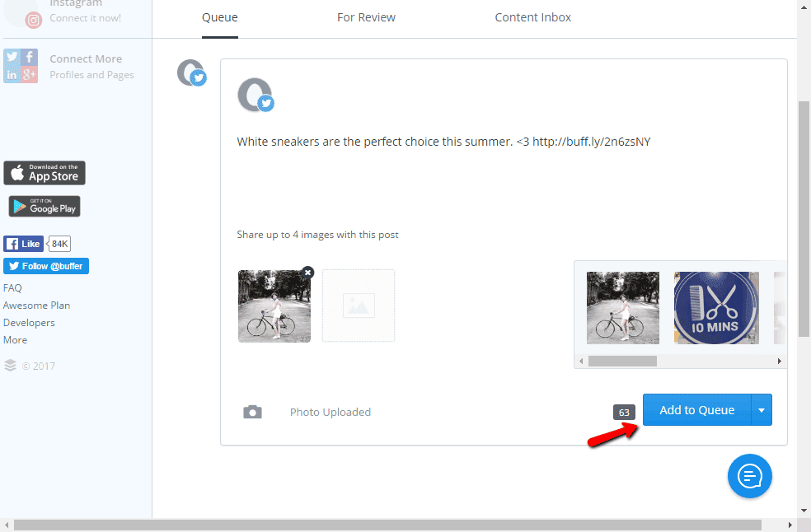The image size is (811, 532).
Task: Click the social networks icon cluster
Action: click(x=21, y=66)
